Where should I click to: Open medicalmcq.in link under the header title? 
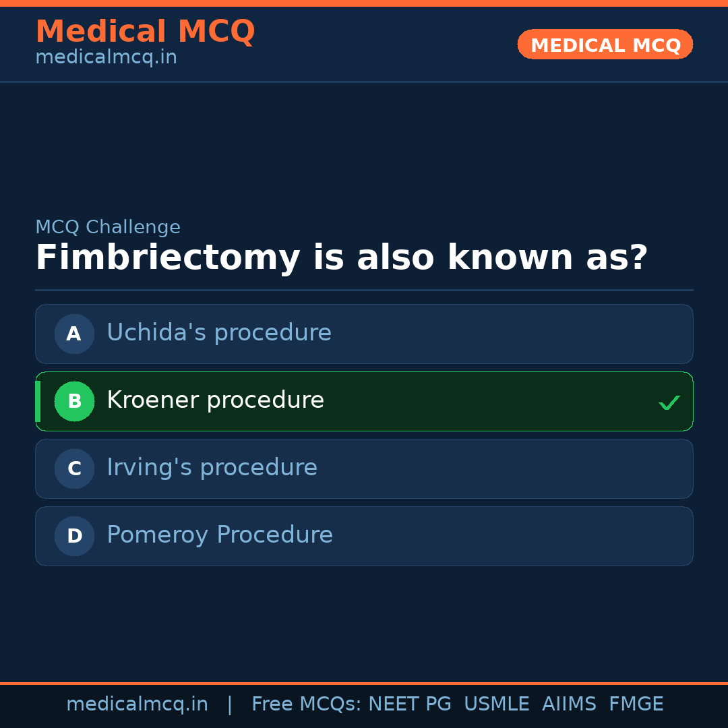point(106,58)
